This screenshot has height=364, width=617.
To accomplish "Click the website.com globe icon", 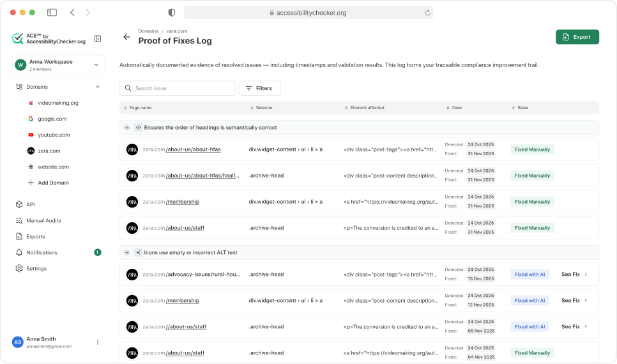I will tap(31, 167).
